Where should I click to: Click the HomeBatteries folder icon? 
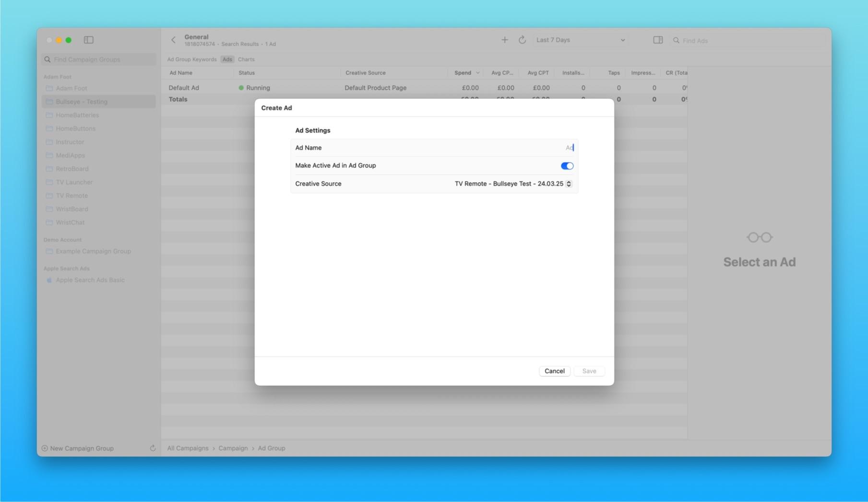[49, 115]
